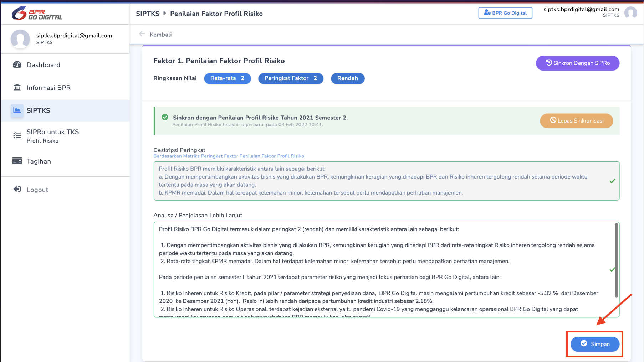Click the Logout arrow icon
This screenshot has width=644, height=362.
coord(17,189)
